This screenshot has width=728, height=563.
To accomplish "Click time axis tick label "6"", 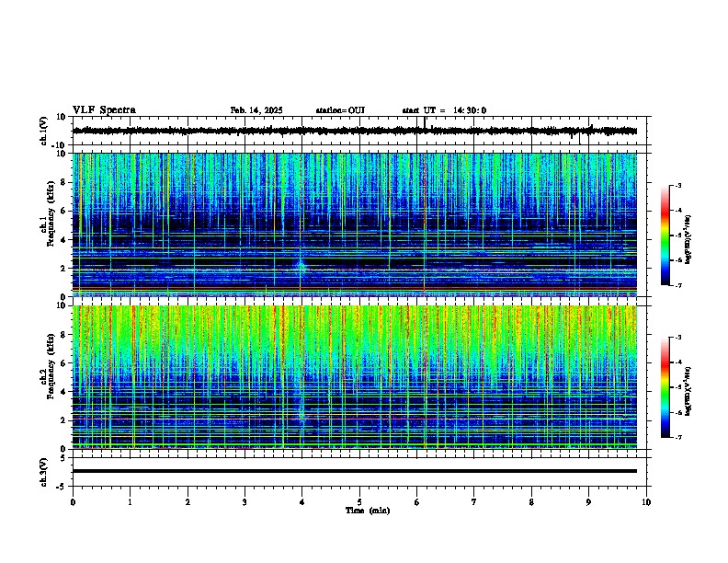I will click(417, 502).
